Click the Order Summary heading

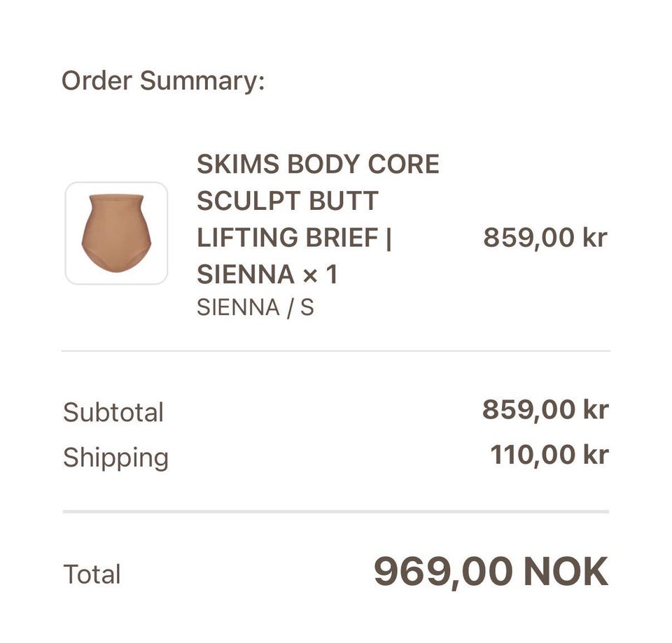163,80
